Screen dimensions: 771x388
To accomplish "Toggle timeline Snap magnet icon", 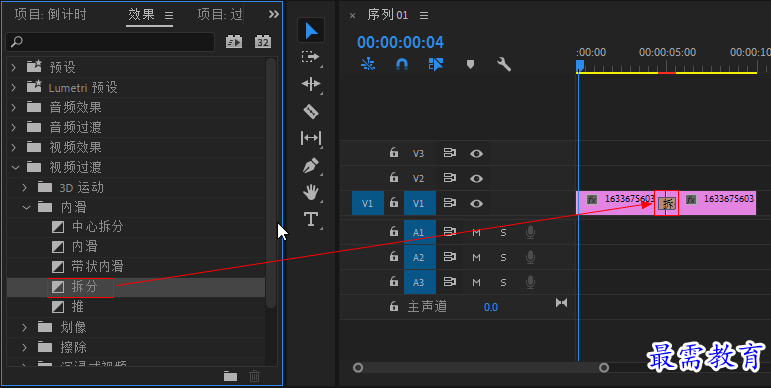I will coord(402,64).
